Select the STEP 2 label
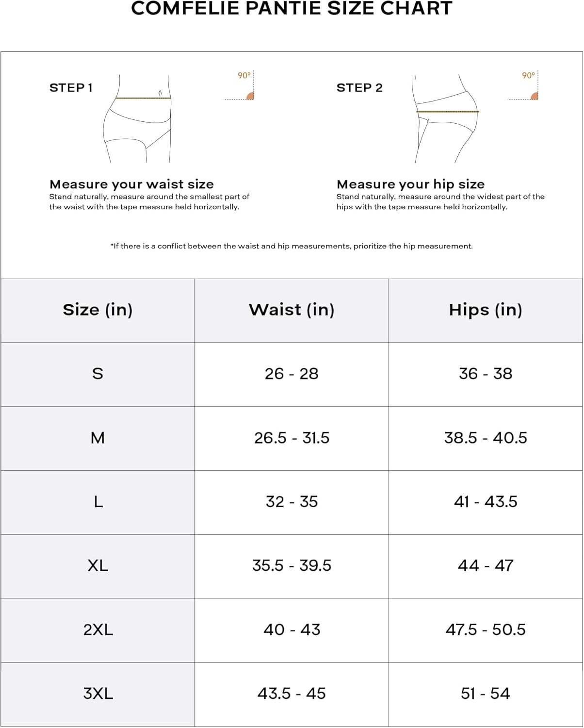 359,88
